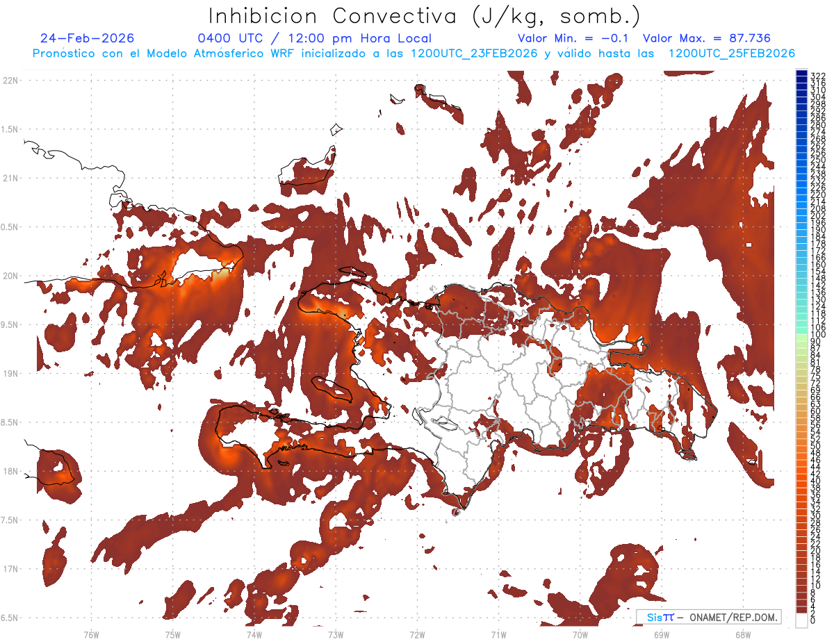Click the '21N' latitude label
The width and height of the screenshot is (834, 644).
coord(10,179)
